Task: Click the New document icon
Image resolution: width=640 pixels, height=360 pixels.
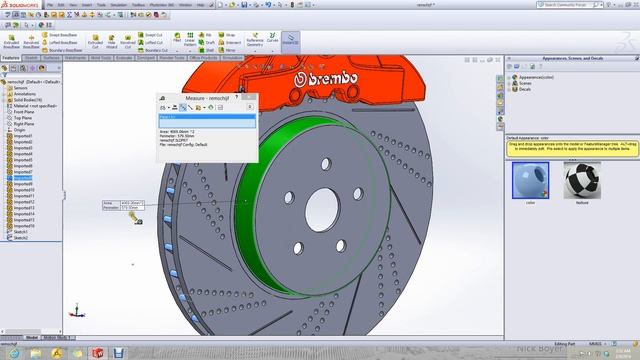Action: pyautogui.click(x=220, y=5)
